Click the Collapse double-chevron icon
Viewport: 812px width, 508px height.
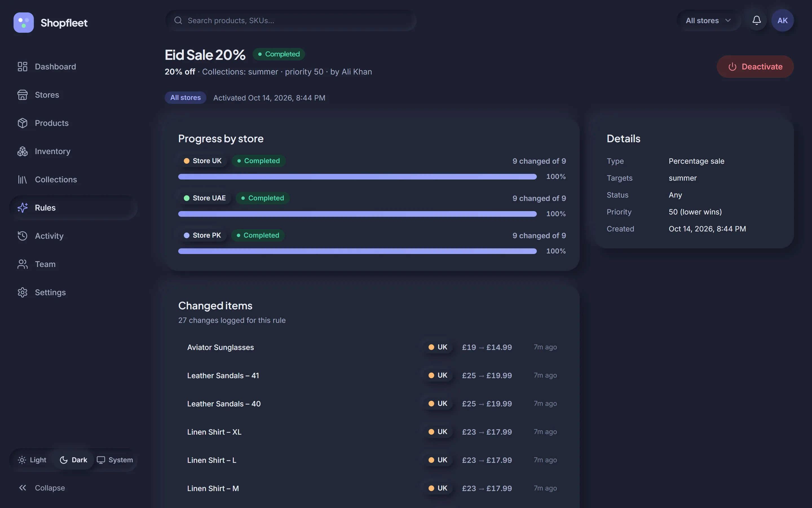point(23,488)
